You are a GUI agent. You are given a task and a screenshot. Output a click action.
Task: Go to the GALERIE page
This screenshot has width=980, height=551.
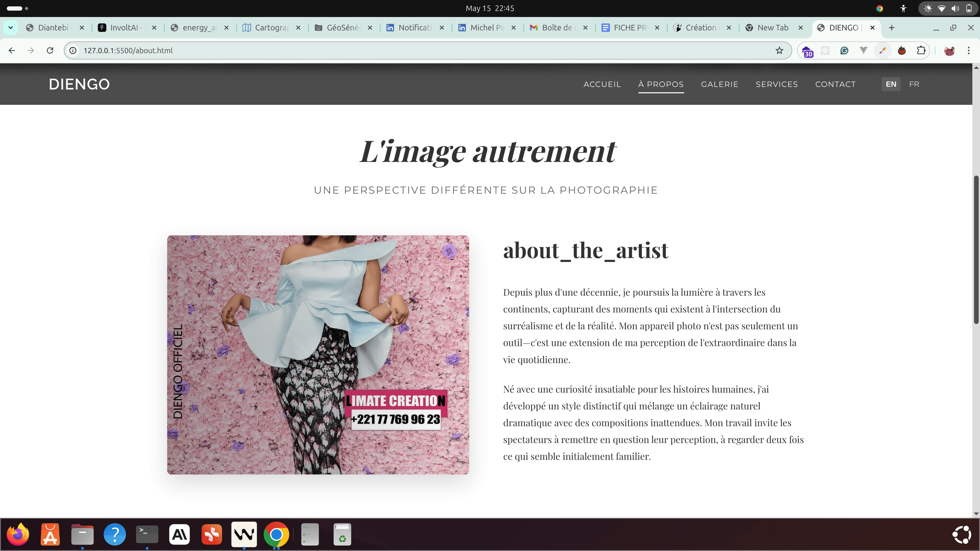719,84
